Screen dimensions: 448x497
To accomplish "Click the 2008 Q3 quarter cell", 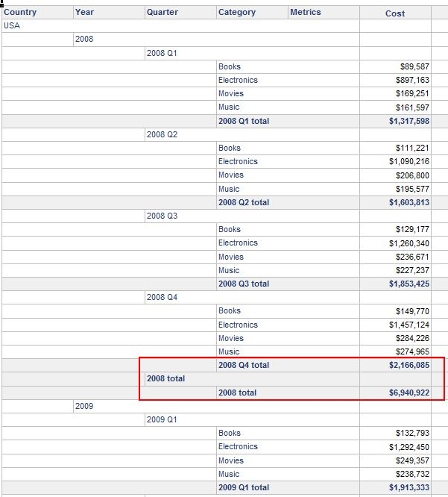I will 162,216.
